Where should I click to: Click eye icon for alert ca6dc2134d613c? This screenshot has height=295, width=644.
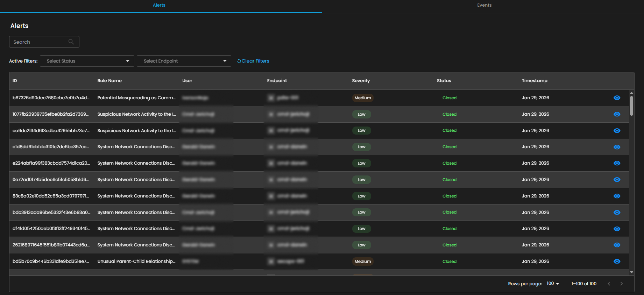pos(617,131)
